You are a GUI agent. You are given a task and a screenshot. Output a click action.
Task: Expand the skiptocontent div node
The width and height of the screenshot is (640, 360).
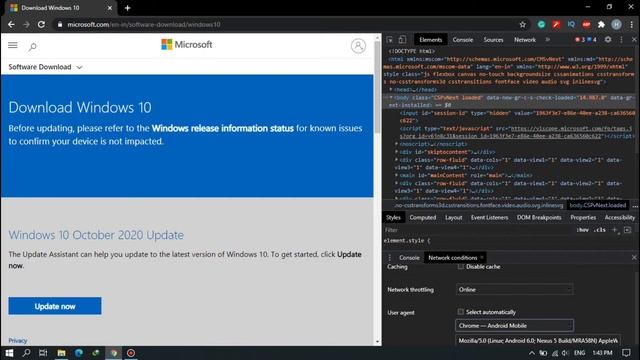click(x=396, y=152)
